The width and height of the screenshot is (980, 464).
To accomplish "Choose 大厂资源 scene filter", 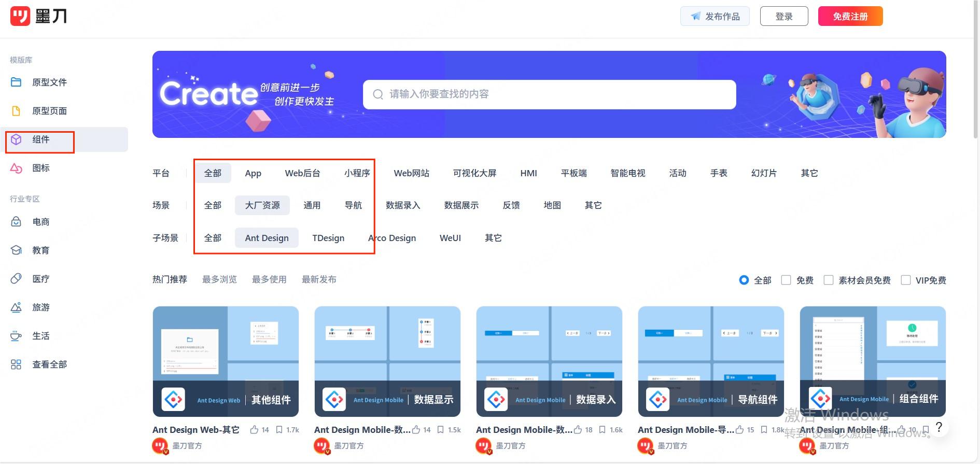I will coord(262,205).
